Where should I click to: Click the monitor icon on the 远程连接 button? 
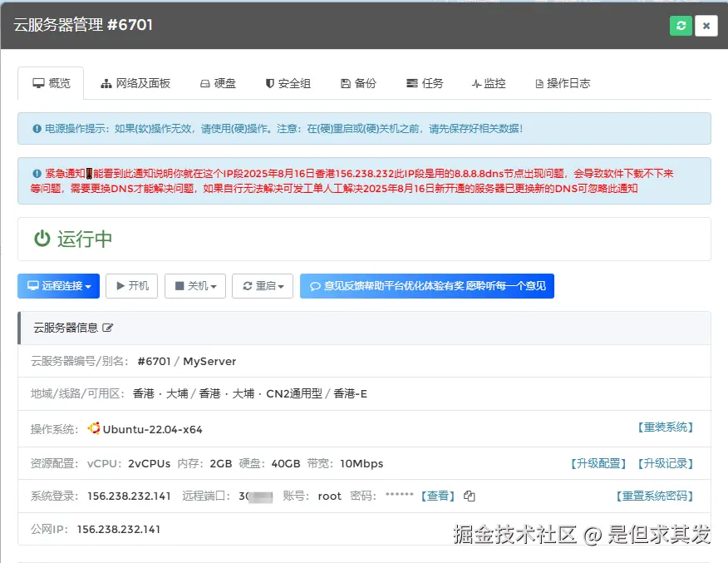pos(33,285)
